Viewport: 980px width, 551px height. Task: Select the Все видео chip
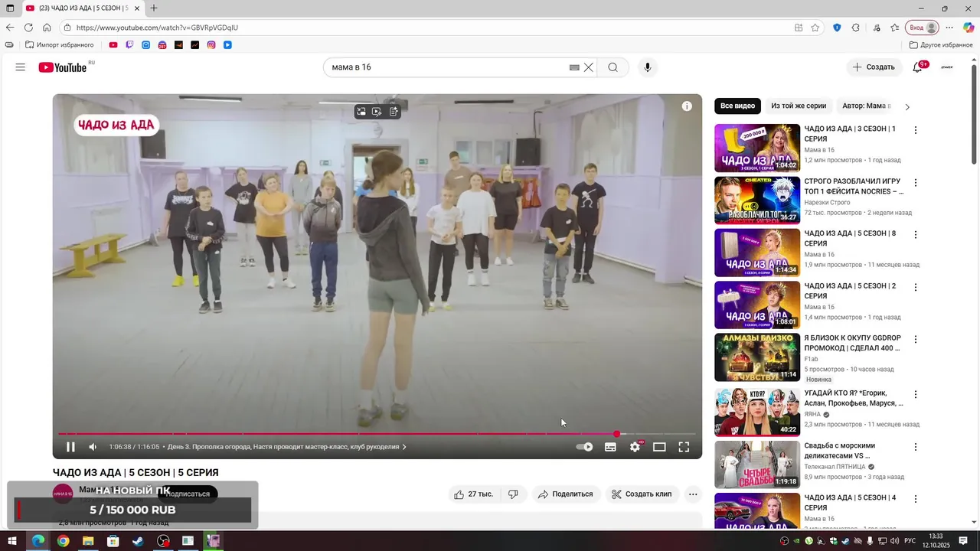tap(737, 106)
